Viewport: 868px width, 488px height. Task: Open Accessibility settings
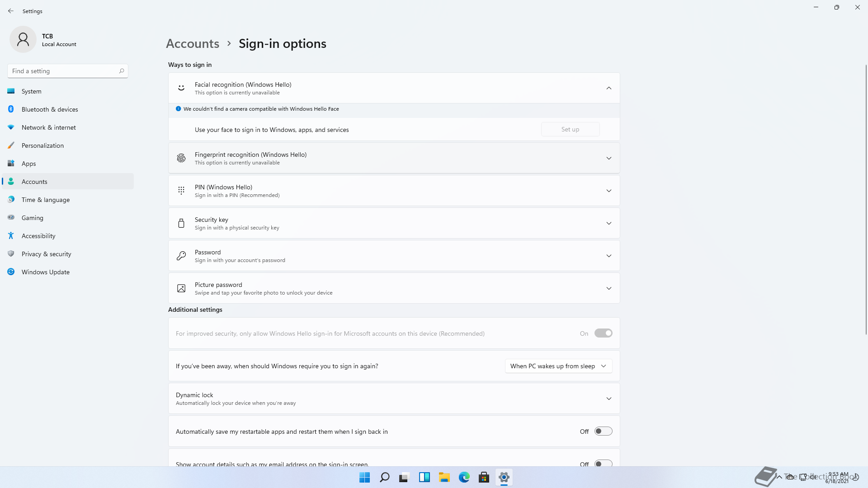pos(68,236)
